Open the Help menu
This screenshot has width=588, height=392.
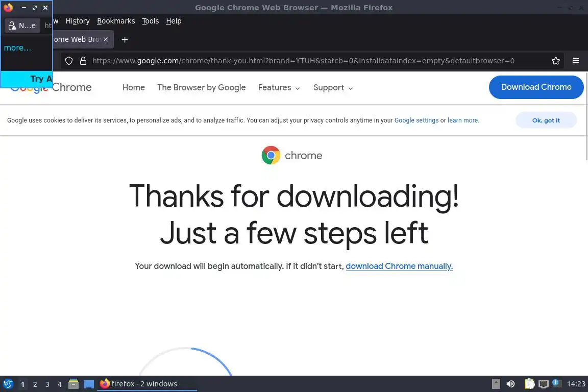point(174,21)
